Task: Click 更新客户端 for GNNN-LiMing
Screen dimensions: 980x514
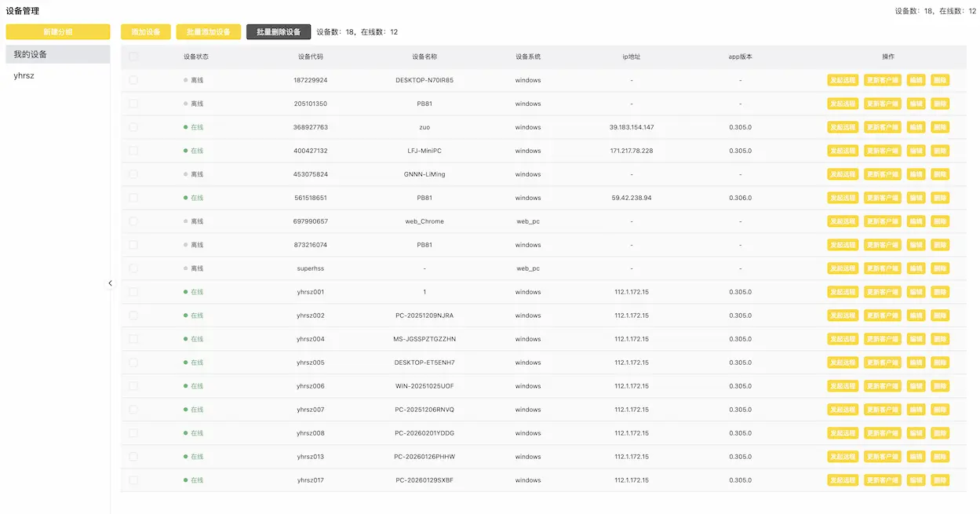Action: (883, 174)
